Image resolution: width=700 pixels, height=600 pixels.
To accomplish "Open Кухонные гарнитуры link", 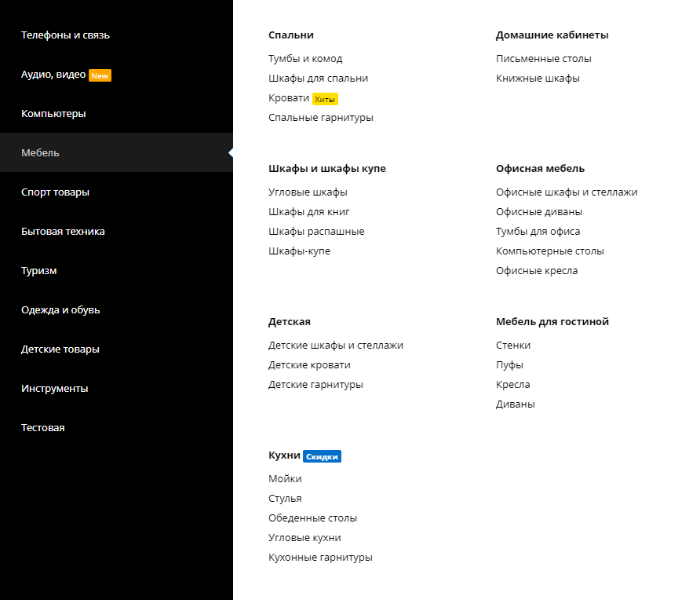I will point(320,558).
